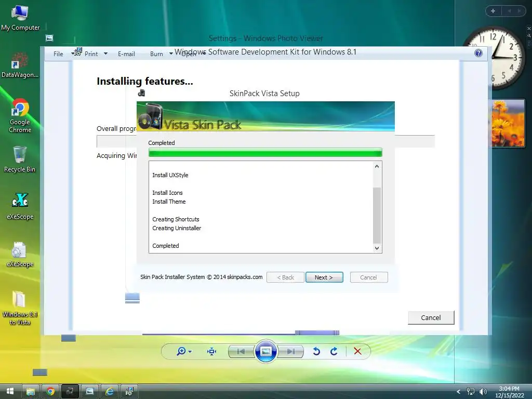
Task: Click the sidebar gadget add plus button
Action: (493, 11)
